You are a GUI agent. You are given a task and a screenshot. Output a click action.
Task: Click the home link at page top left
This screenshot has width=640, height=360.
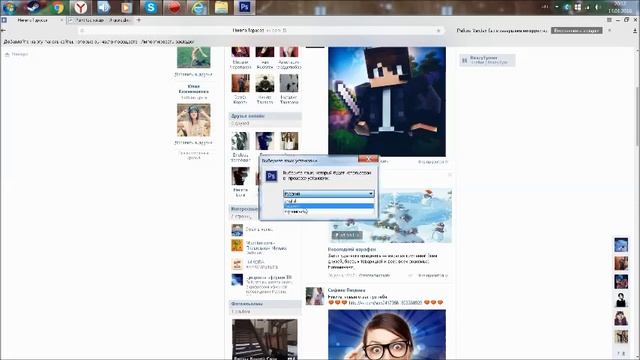click(16, 54)
